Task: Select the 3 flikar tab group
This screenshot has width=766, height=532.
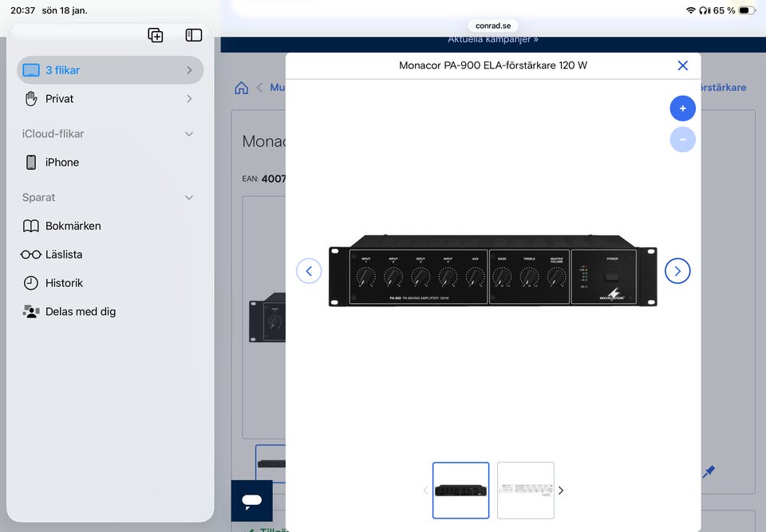Action: pyautogui.click(x=110, y=70)
